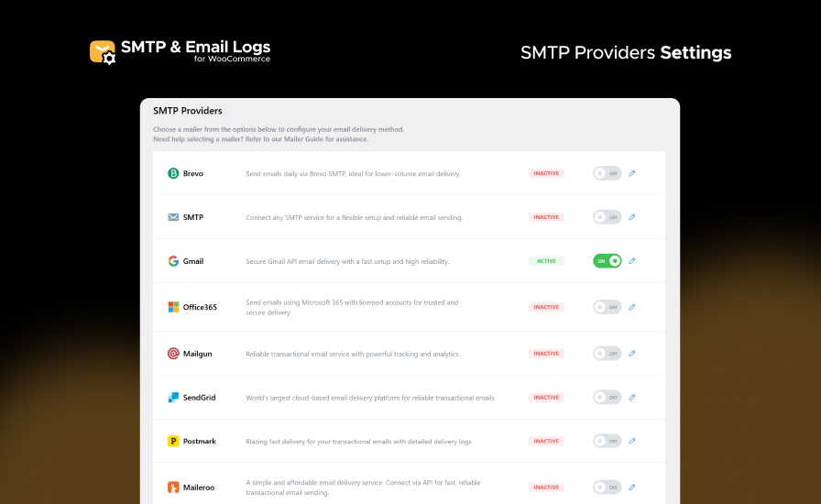Screen dimensions: 821x504
Task: Click 'Send emails using Microsoft 365' description
Action: click(x=352, y=308)
